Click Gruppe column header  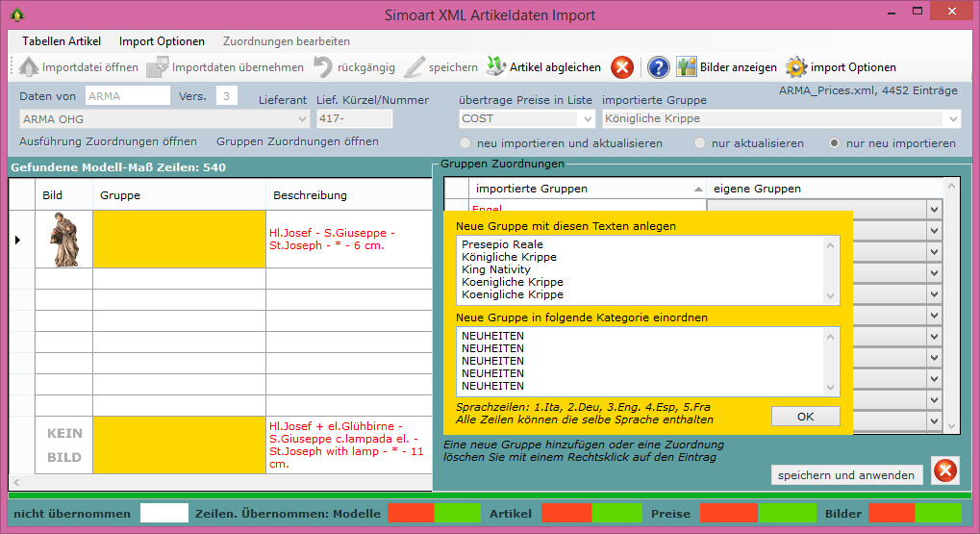coord(180,195)
